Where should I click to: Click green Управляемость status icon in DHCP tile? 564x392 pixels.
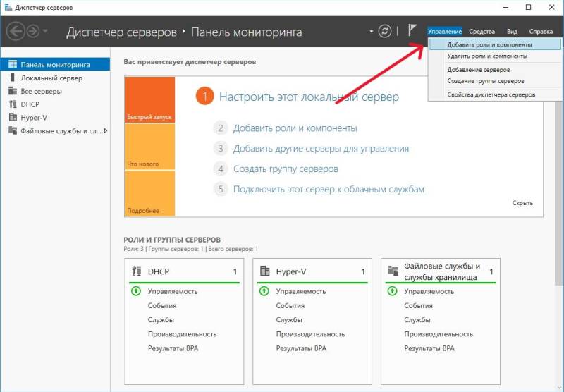[137, 291]
